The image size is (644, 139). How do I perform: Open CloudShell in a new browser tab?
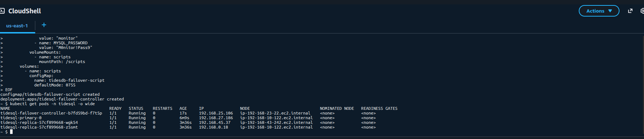(630, 11)
